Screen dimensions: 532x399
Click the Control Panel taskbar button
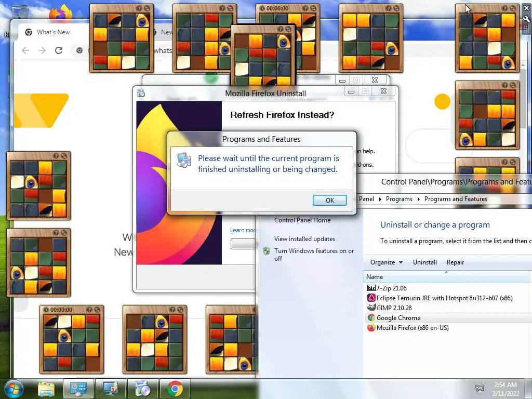pos(78,389)
